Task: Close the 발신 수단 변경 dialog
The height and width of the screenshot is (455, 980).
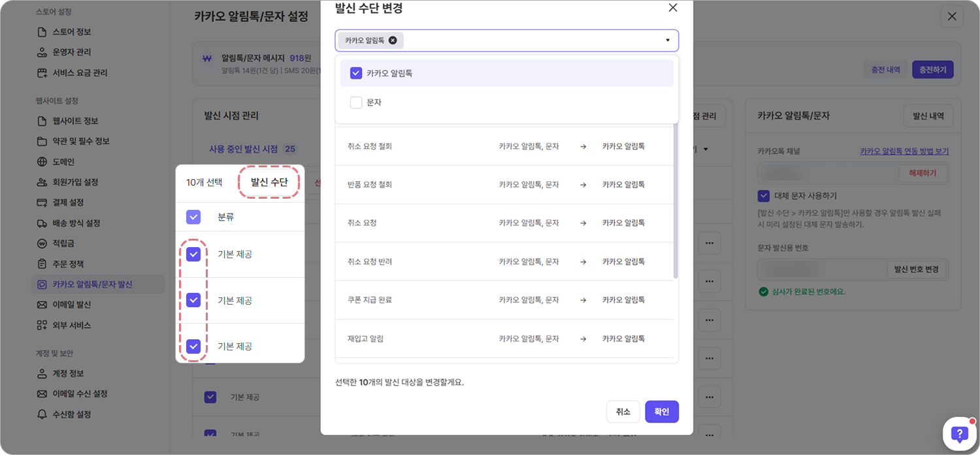Action: click(673, 8)
